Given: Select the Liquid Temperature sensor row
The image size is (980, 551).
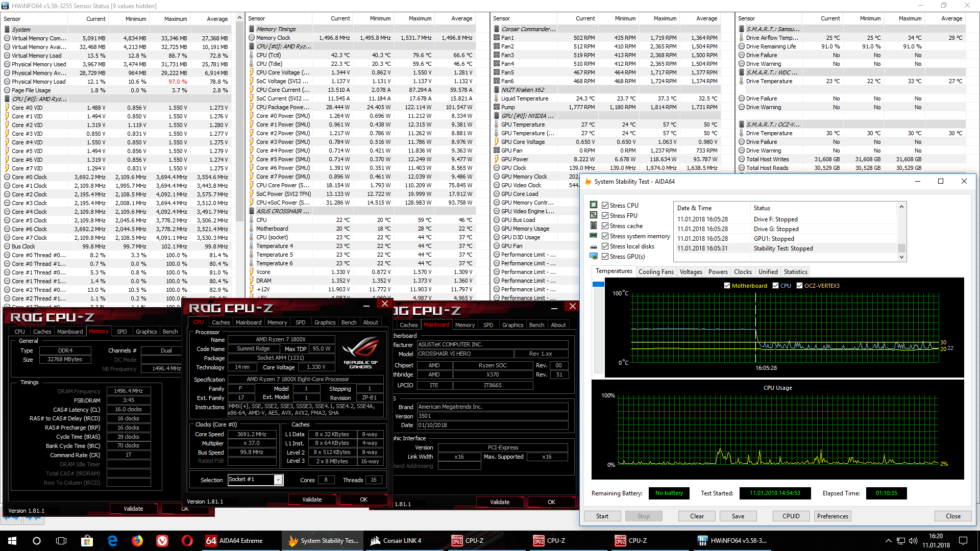Looking at the screenshot, I should click(x=607, y=98).
